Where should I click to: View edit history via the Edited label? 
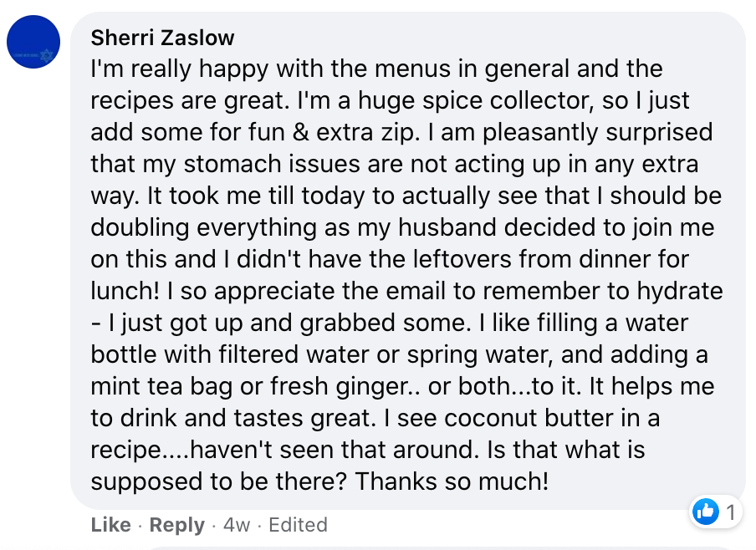pyautogui.click(x=298, y=525)
